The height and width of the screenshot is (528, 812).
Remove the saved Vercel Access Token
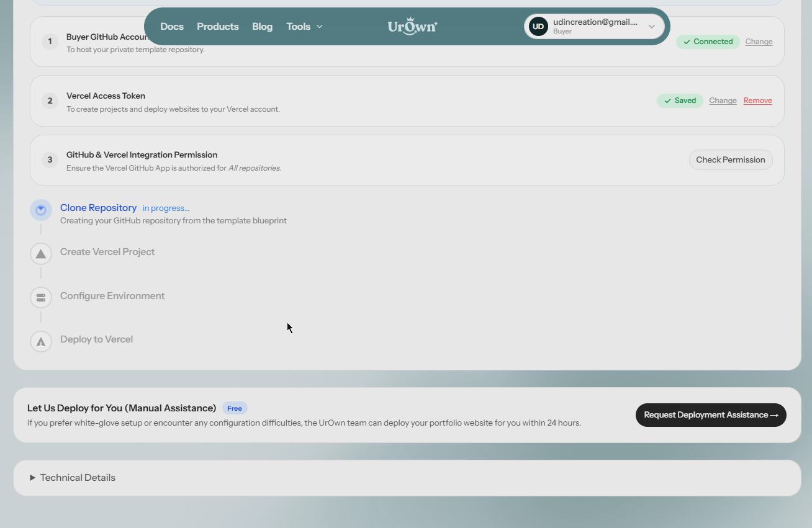pyautogui.click(x=757, y=101)
